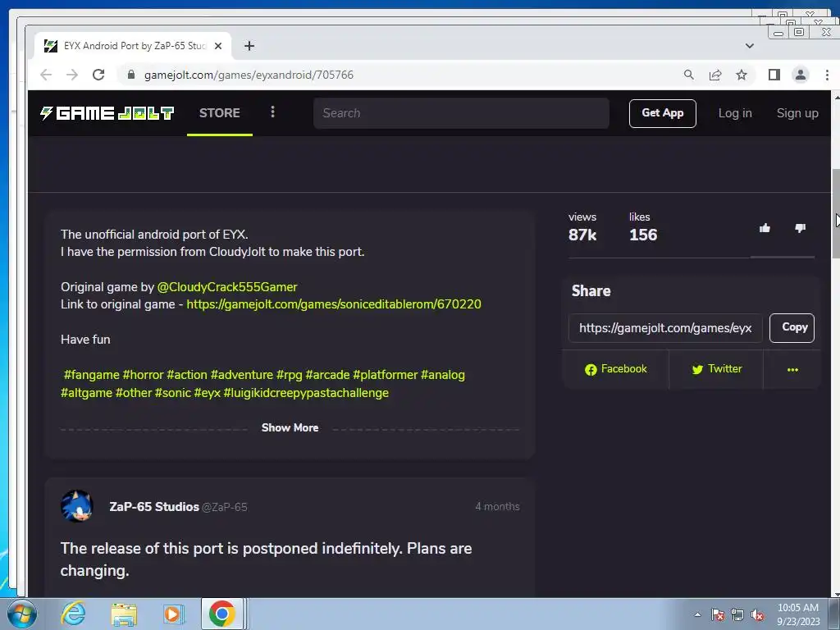
Task: Click the #platformer hashtag
Action: 386,374
